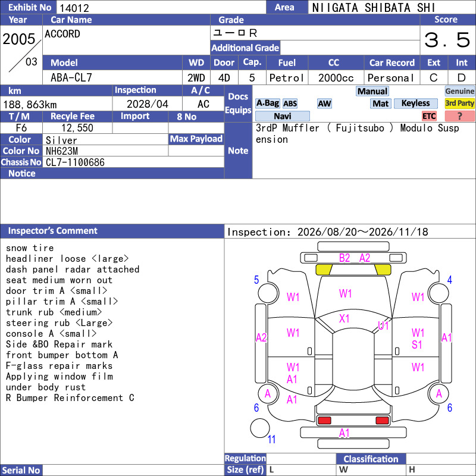Click the Silver color value

coord(61,140)
